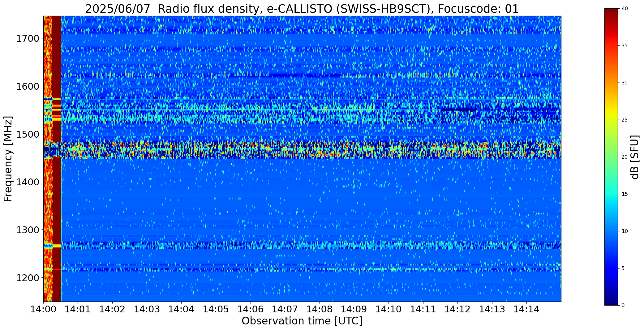Click the colorbar tick label 15
The image size is (644, 330).
pyautogui.click(x=625, y=194)
